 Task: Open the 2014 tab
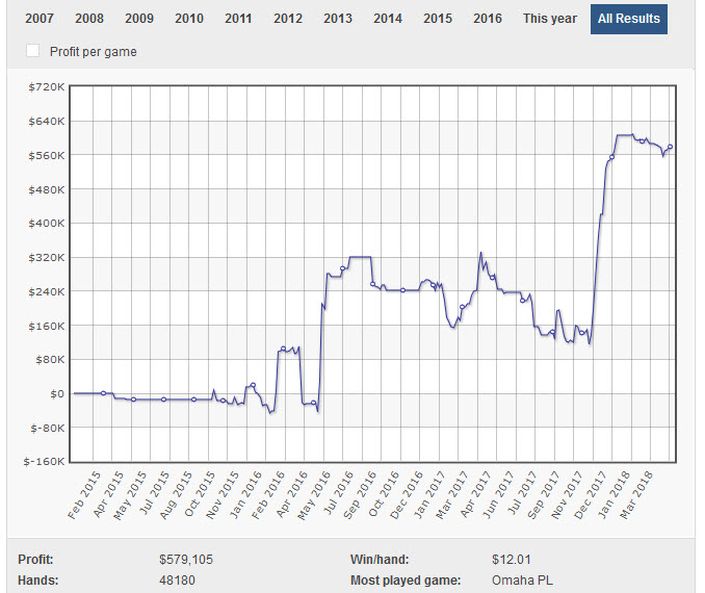[388, 18]
